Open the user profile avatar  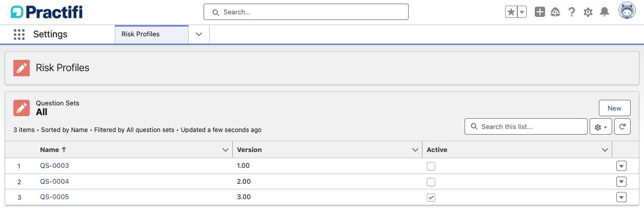pos(627,11)
